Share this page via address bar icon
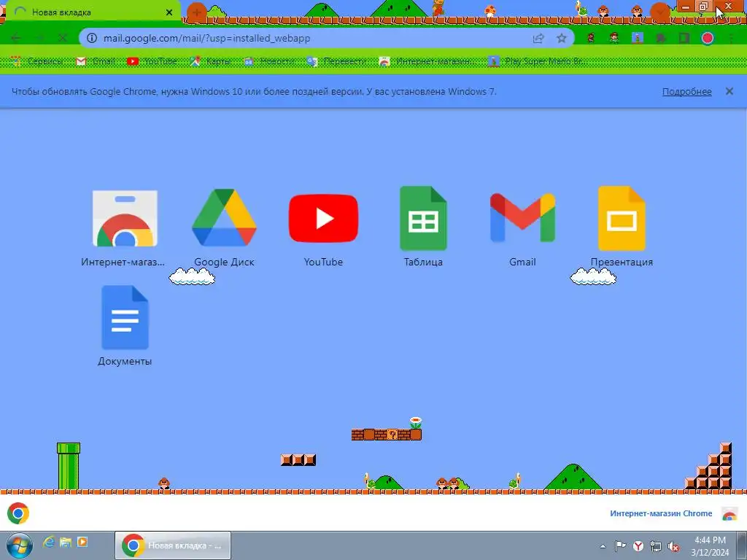 point(538,38)
